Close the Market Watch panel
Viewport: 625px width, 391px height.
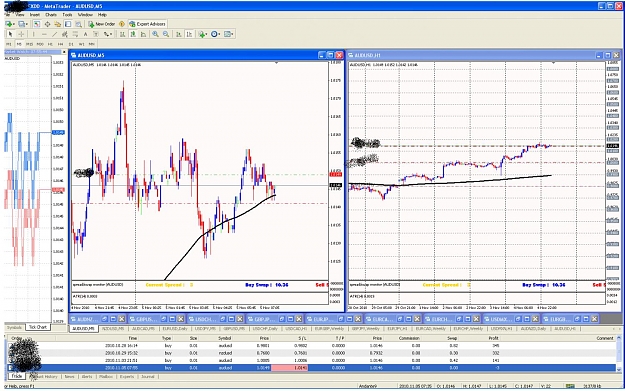[x=64, y=52]
